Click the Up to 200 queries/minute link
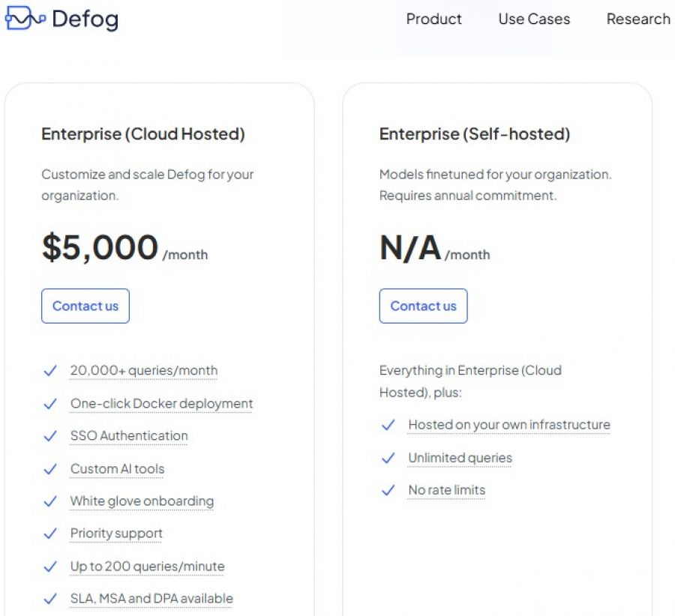The image size is (675, 616). (x=146, y=567)
